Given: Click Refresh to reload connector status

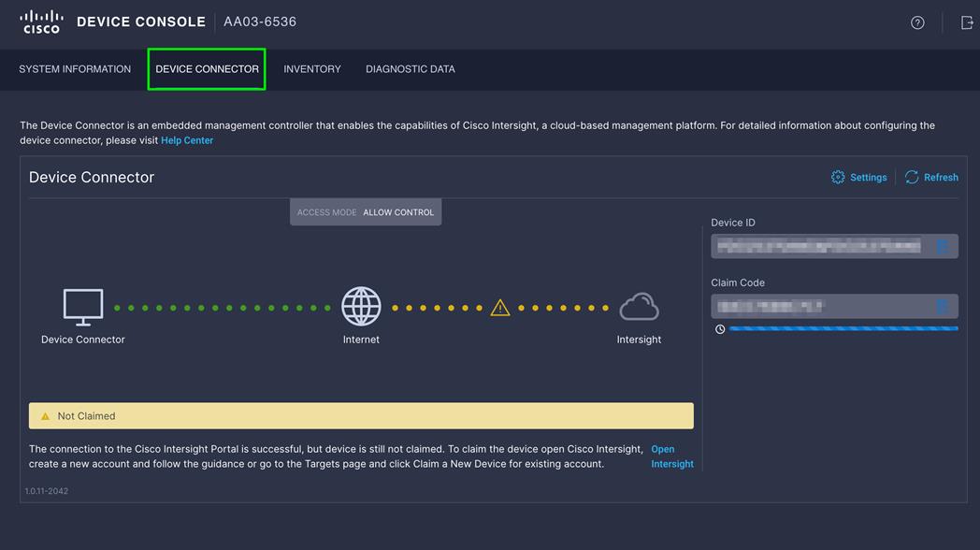Looking at the screenshot, I should click(x=930, y=177).
